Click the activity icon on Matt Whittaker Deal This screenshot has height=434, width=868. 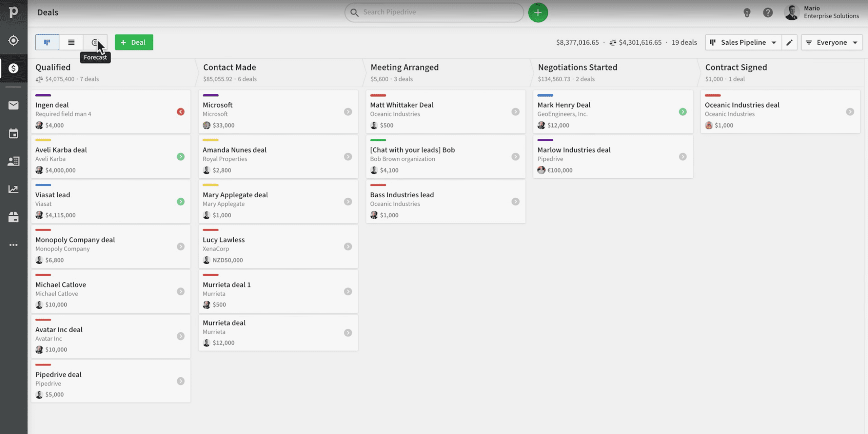tap(515, 112)
